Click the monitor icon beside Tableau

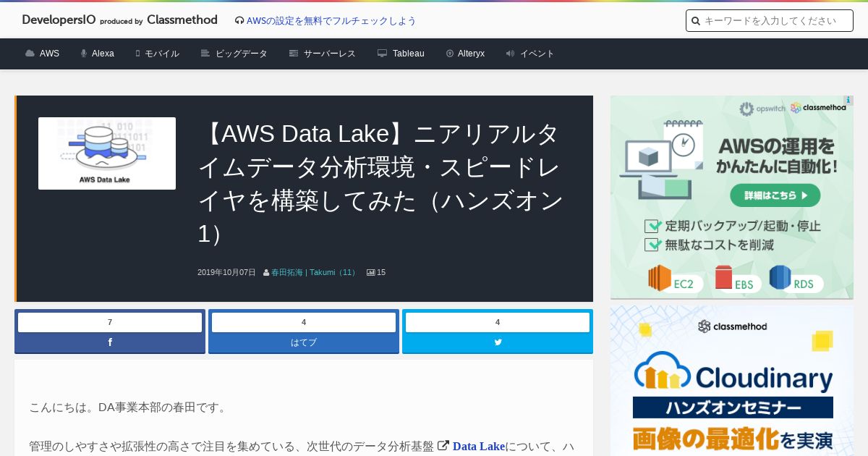pos(382,54)
